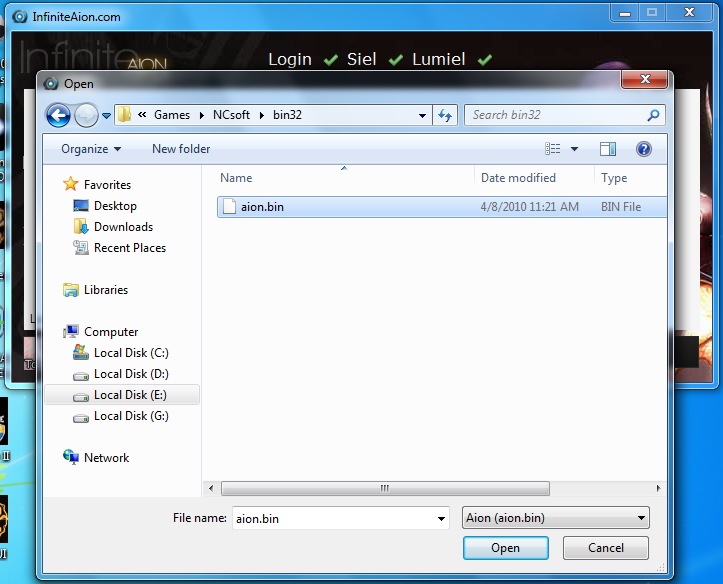Click the InfiniteAion.com window title icon
The image size is (723, 584).
click(20, 17)
